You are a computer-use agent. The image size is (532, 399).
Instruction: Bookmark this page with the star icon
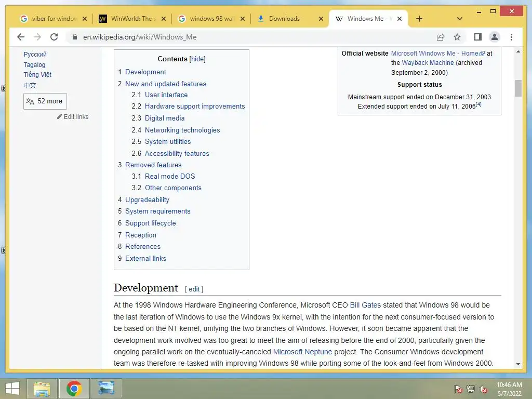[457, 37]
